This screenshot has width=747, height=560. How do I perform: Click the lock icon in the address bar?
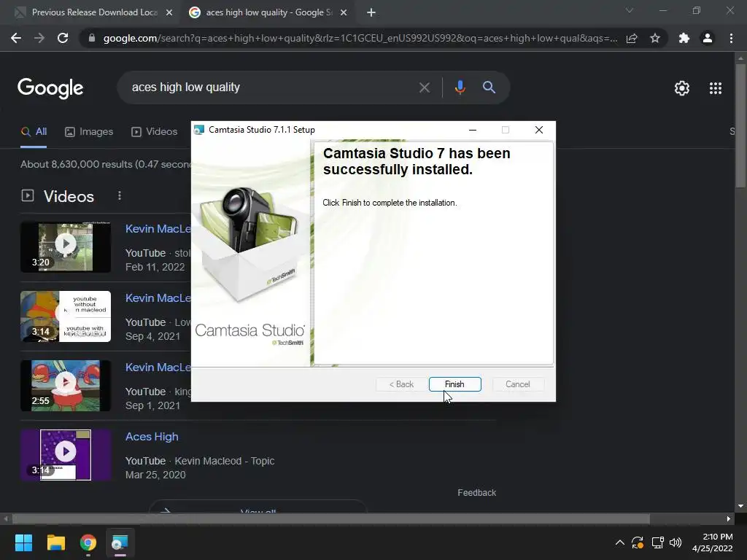coord(92,38)
